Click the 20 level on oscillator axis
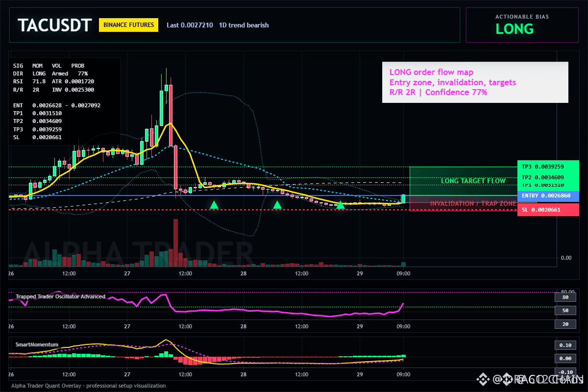588x392 pixels. pos(565,324)
